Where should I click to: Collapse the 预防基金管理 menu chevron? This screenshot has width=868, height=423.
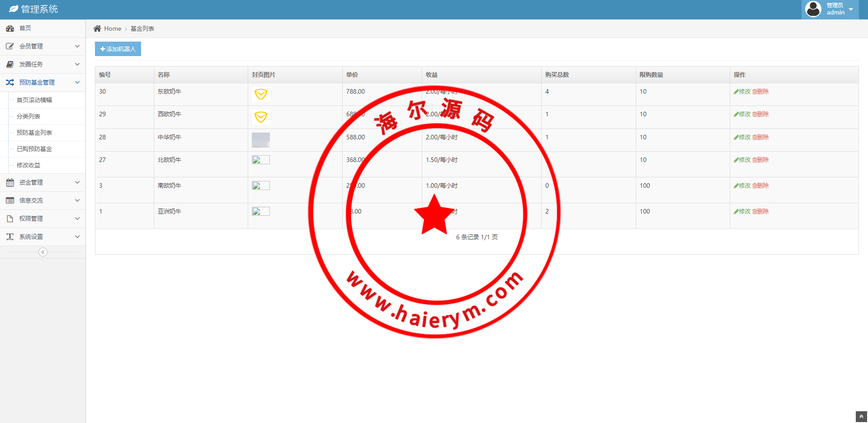77,82
